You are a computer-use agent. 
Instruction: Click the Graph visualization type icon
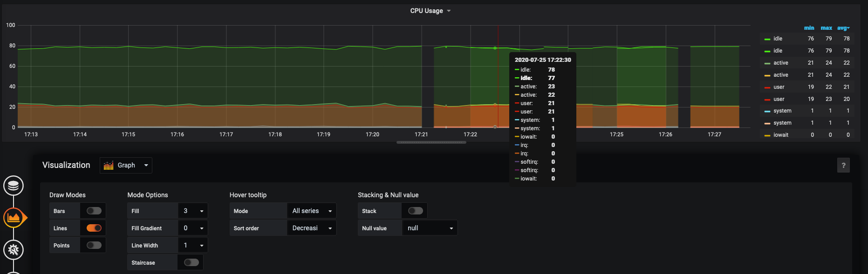[x=109, y=166]
